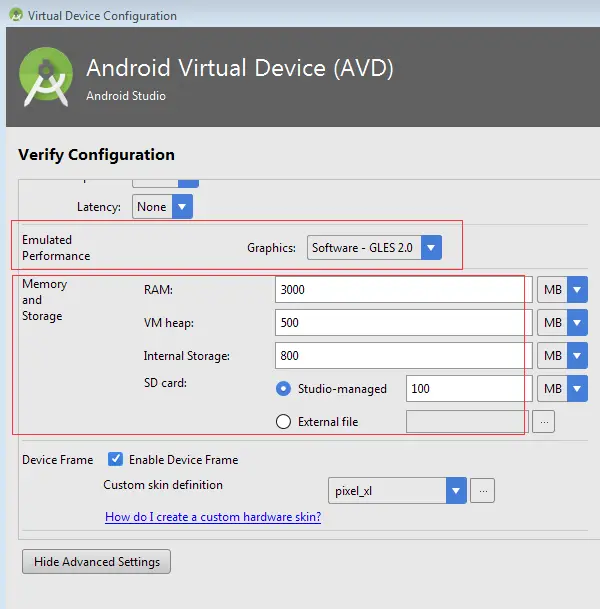This screenshot has height=609, width=600.
Task: Click the VM heap field showing 500
Action: point(403,322)
